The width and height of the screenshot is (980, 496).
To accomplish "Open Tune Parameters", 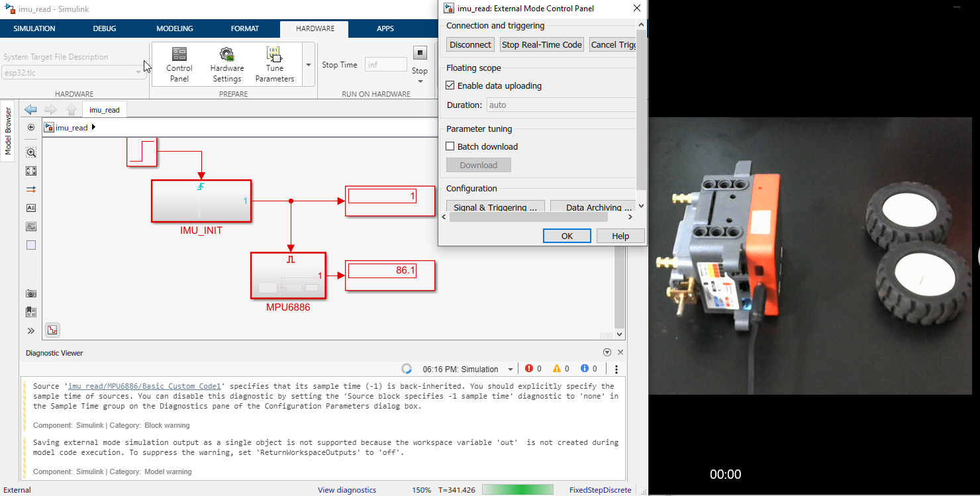I will pyautogui.click(x=274, y=64).
